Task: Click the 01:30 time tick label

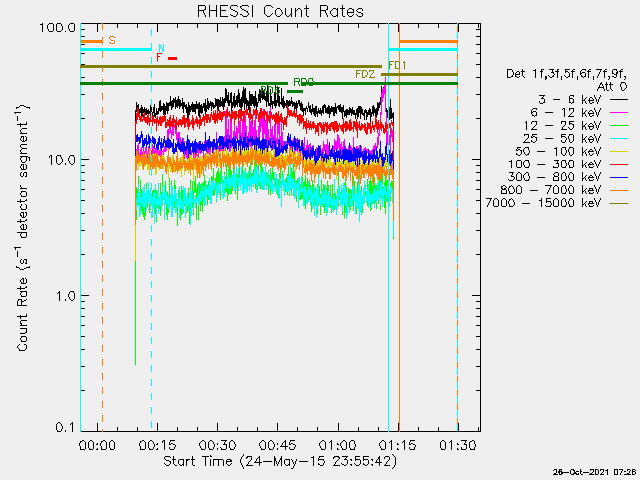Action: [458, 445]
